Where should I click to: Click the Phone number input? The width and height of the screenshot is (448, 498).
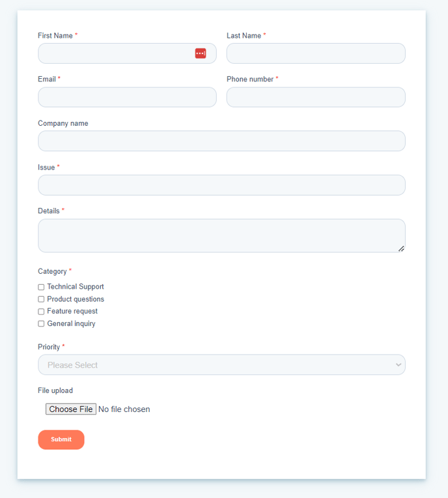316,97
